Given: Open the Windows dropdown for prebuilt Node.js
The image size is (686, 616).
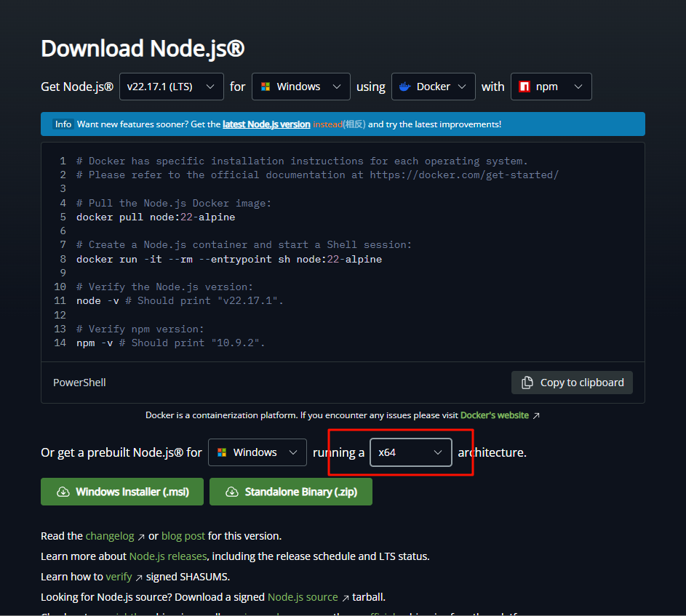Looking at the screenshot, I should [257, 452].
